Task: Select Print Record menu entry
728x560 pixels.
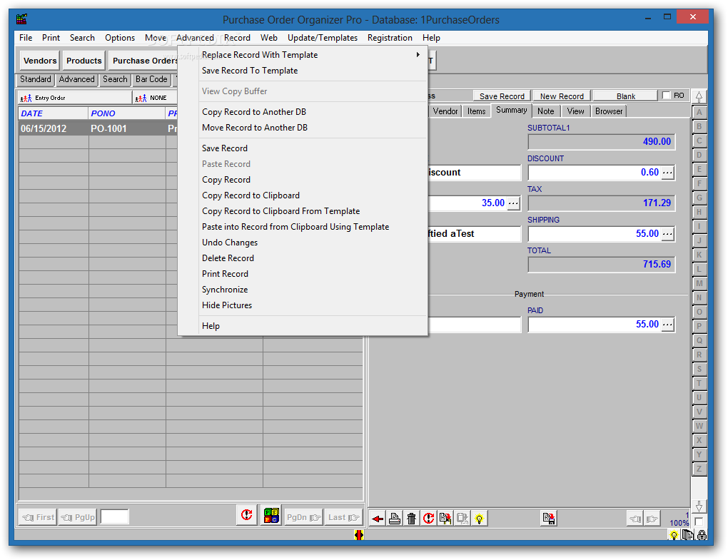Action: [302, 274]
